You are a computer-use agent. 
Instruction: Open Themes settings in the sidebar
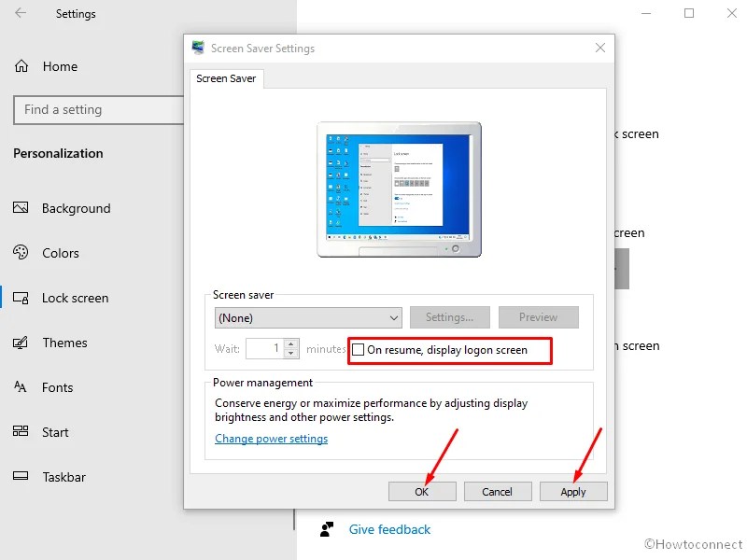tap(64, 343)
